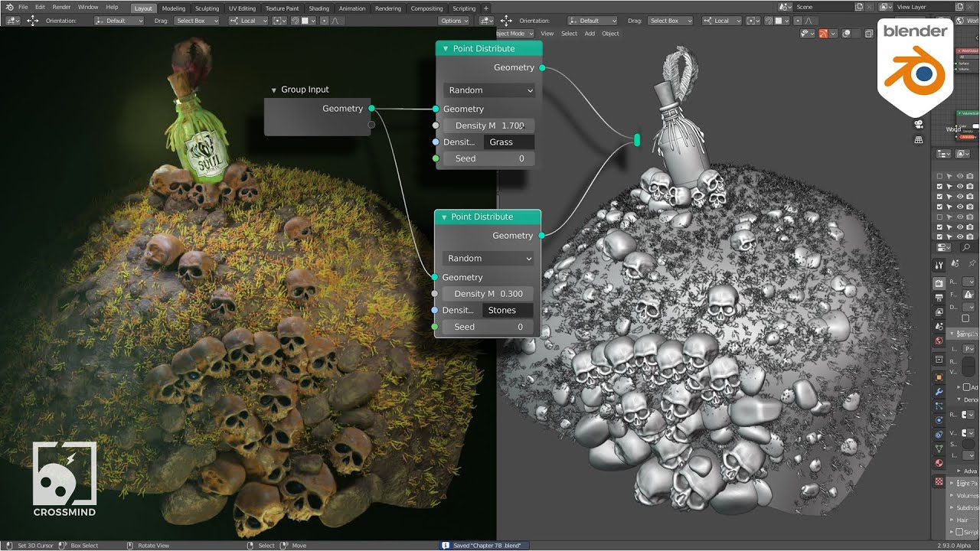Switch to the Shading workspace tab
Viewport: 980px width, 551px height.
pyautogui.click(x=318, y=8)
